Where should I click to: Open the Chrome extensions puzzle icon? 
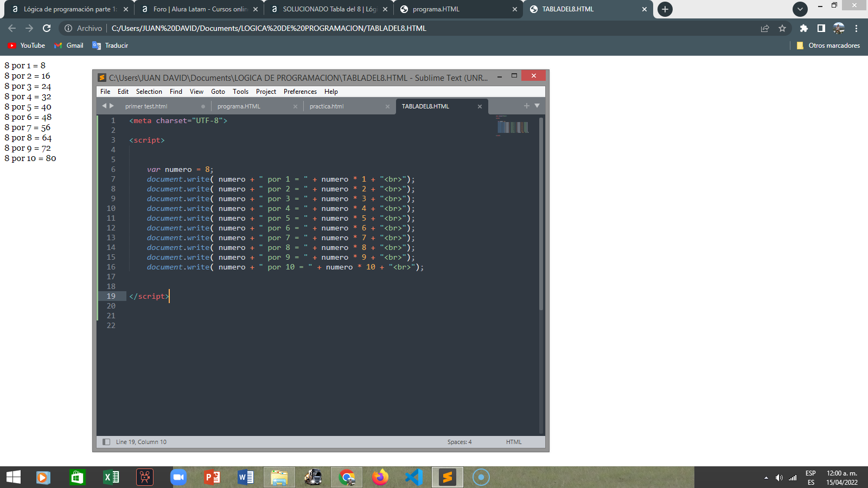(804, 28)
